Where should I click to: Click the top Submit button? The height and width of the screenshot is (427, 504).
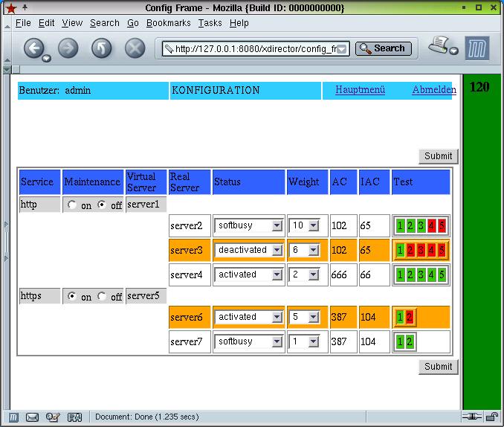tap(438, 156)
